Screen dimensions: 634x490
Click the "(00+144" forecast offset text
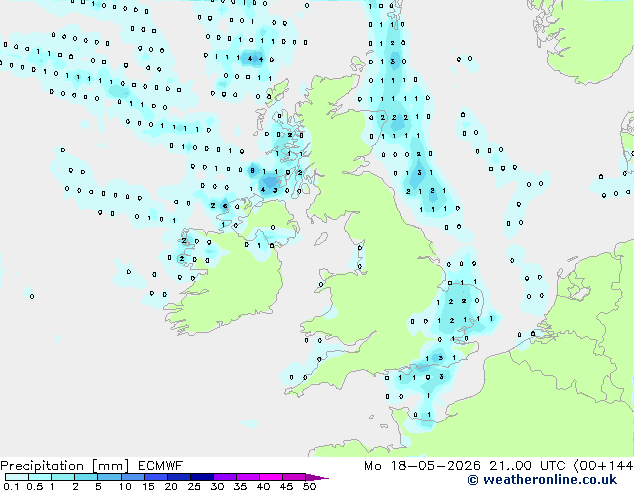[603, 466]
